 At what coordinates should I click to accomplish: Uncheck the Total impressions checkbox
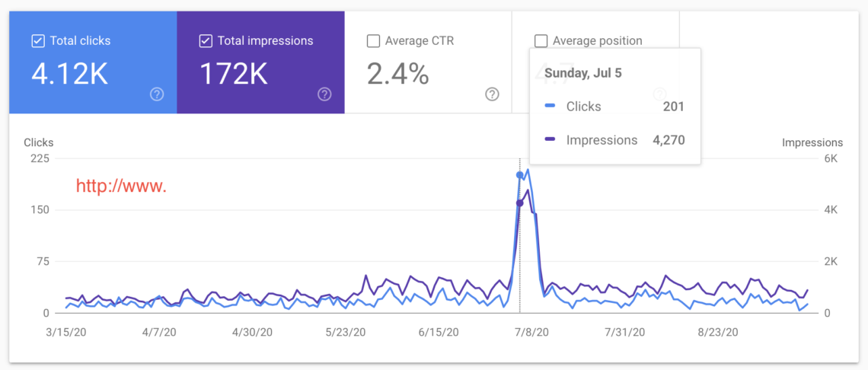(206, 41)
